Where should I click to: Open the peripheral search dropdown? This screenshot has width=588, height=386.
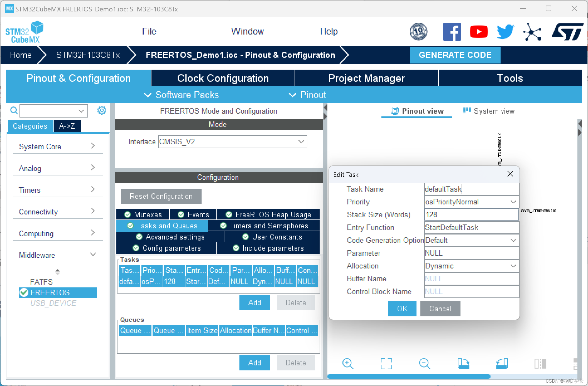click(81, 111)
